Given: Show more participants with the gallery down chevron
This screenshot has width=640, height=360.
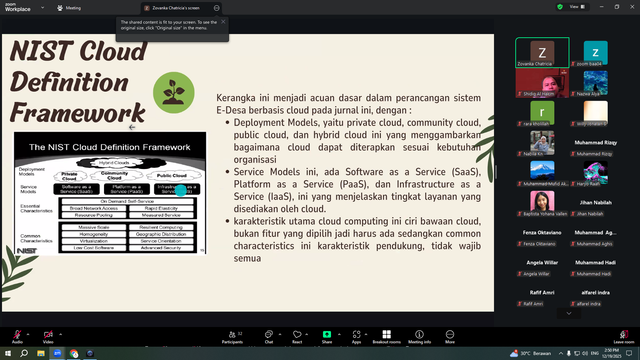Looking at the screenshot, I should point(569,313).
